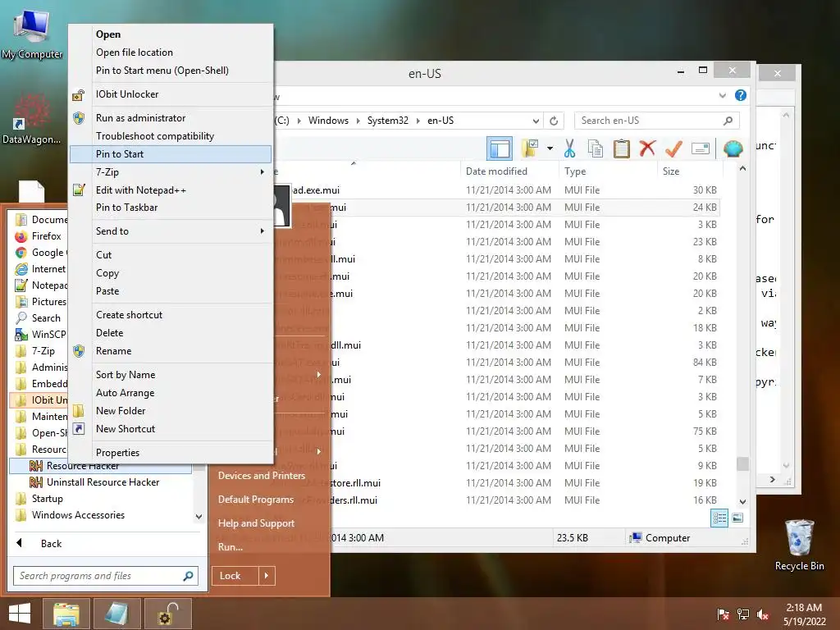Open Help and Support

(x=256, y=523)
